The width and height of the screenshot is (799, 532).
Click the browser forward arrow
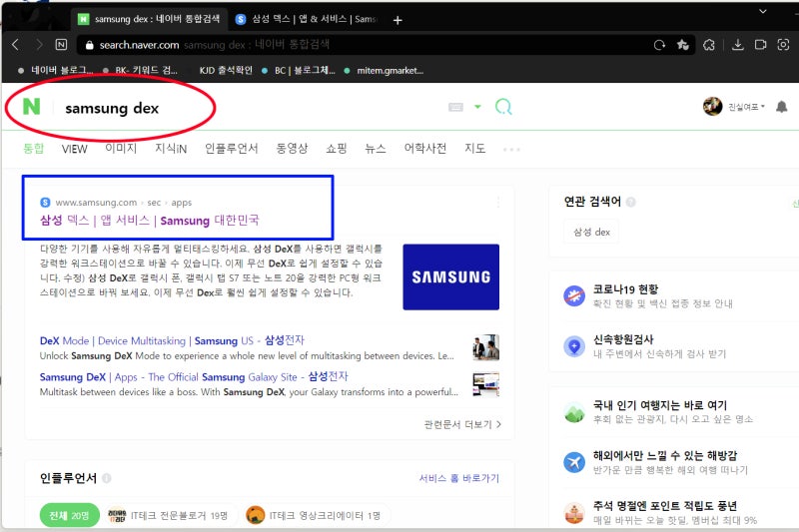point(38,45)
